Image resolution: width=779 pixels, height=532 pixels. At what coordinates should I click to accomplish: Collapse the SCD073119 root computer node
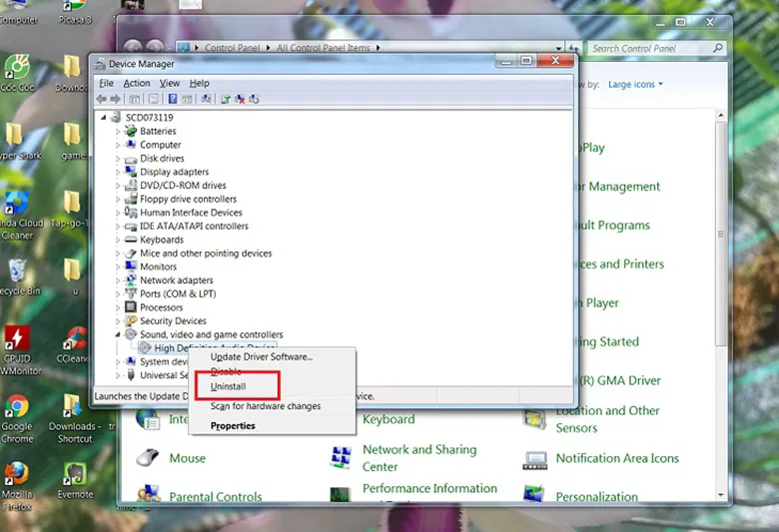click(x=105, y=117)
